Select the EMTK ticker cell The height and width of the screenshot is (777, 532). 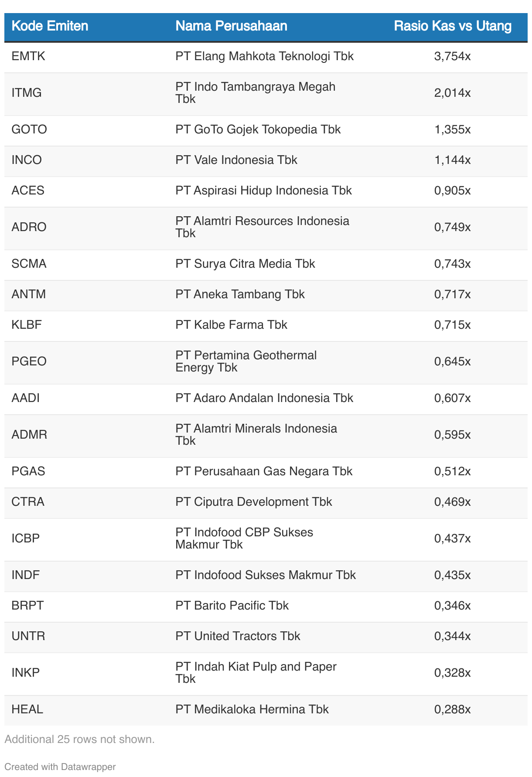[x=28, y=56]
